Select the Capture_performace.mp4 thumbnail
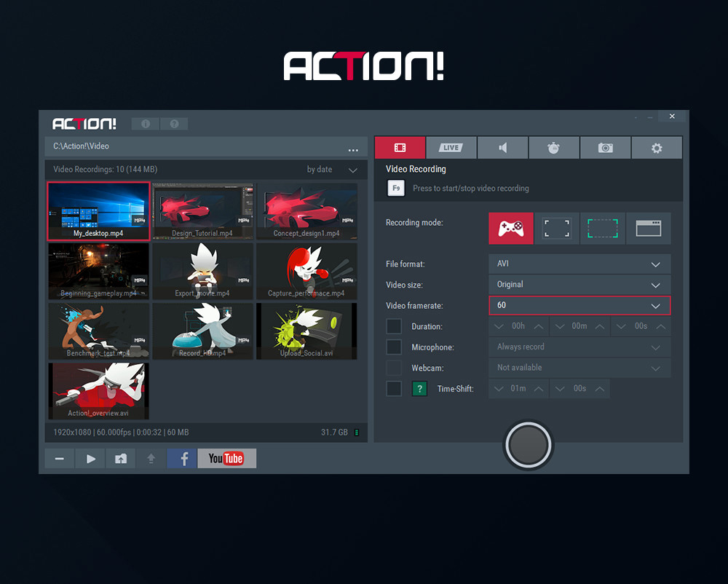The height and width of the screenshot is (584, 728). click(x=307, y=271)
